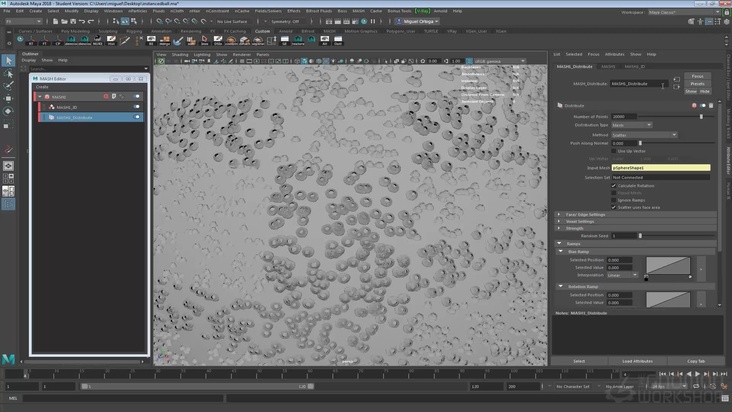Click the play forward button
Viewport: 732px width, 412px height.
click(x=697, y=374)
